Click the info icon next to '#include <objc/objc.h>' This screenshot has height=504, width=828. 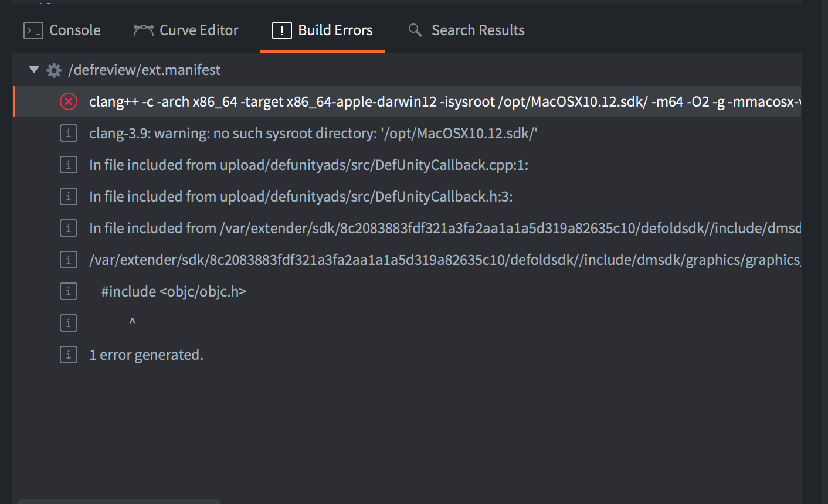69,291
